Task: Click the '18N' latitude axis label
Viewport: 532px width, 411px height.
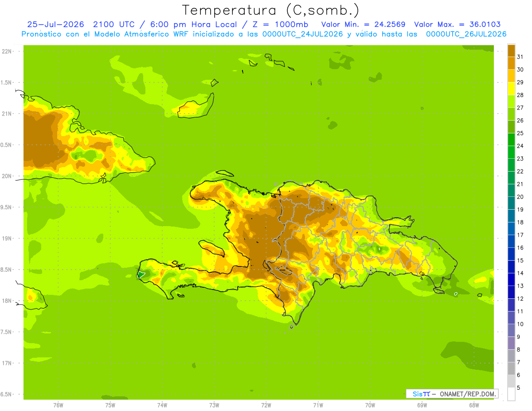Action: (7, 301)
